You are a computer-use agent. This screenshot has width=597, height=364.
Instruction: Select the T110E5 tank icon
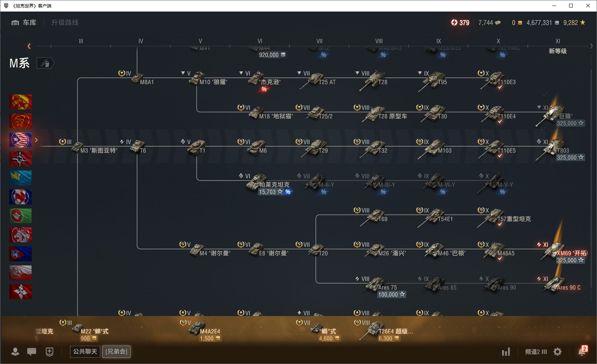[x=492, y=149]
